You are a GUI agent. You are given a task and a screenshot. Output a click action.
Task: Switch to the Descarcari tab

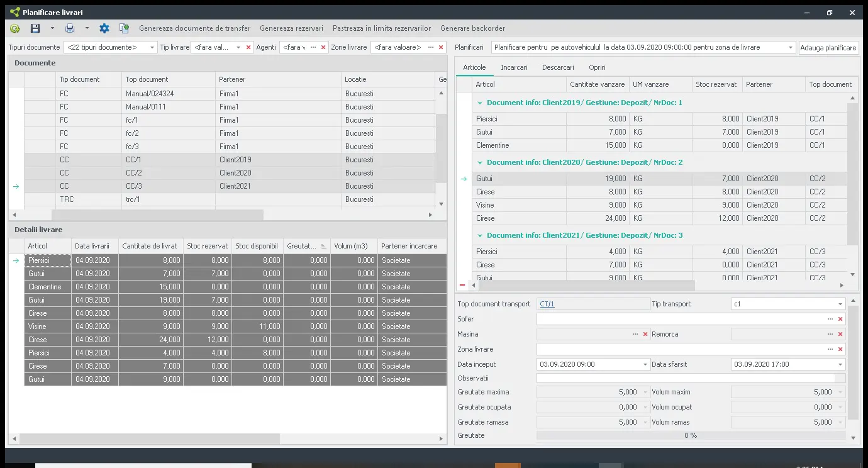pyautogui.click(x=558, y=67)
